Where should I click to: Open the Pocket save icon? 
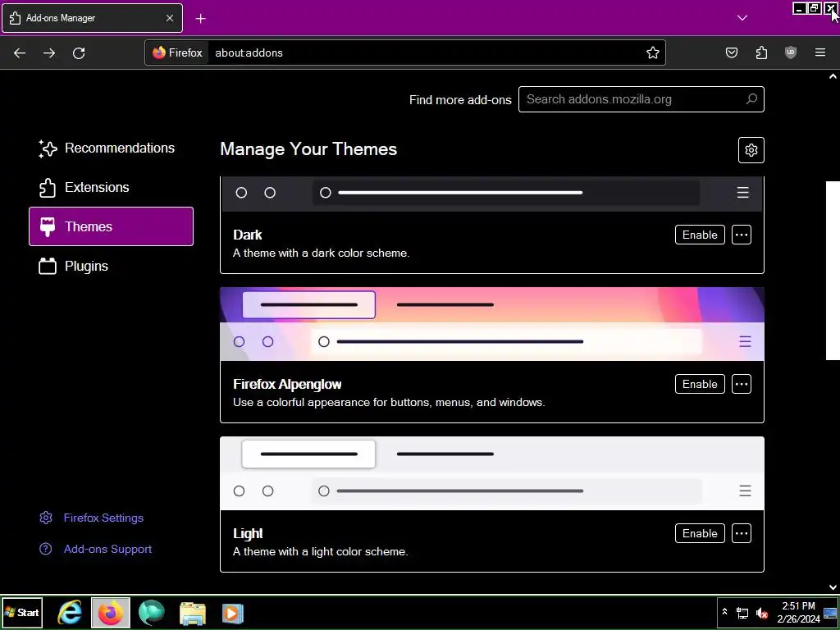coord(731,52)
